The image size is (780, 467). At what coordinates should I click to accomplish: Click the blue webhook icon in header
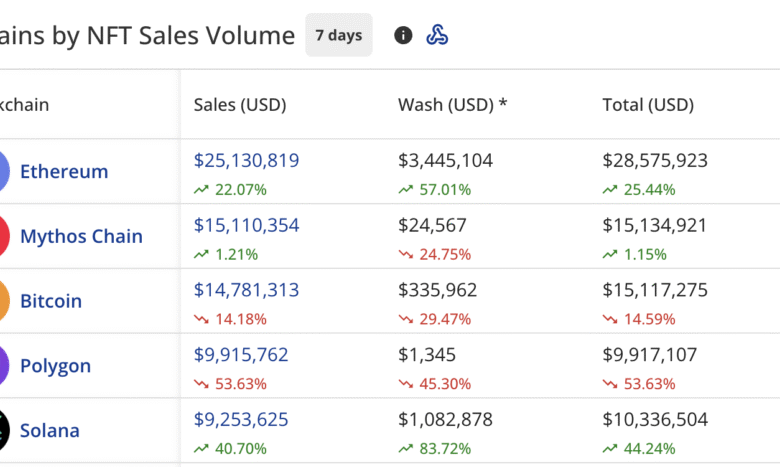pyautogui.click(x=437, y=35)
